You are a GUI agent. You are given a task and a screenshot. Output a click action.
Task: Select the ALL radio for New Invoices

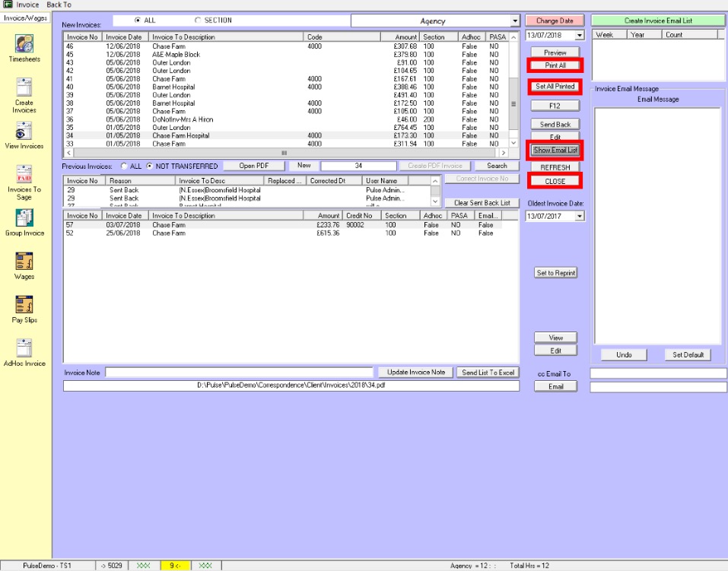(137, 21)
